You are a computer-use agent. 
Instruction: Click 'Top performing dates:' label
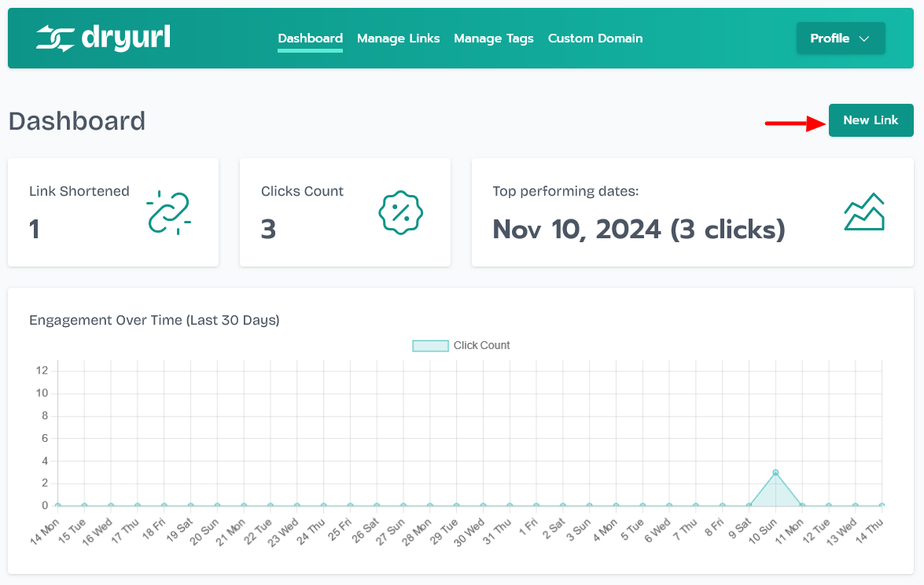(x=565, y=192)
